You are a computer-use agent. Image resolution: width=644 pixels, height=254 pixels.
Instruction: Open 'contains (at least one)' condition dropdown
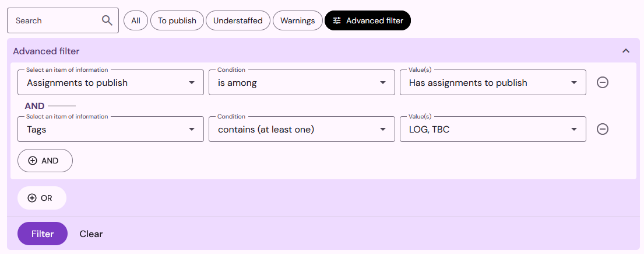pos(301,129)
